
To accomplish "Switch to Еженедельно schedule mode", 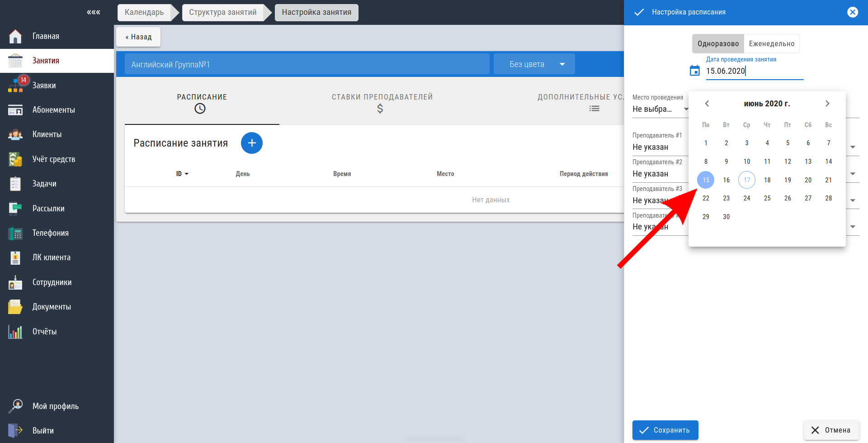I will point(772,44).
